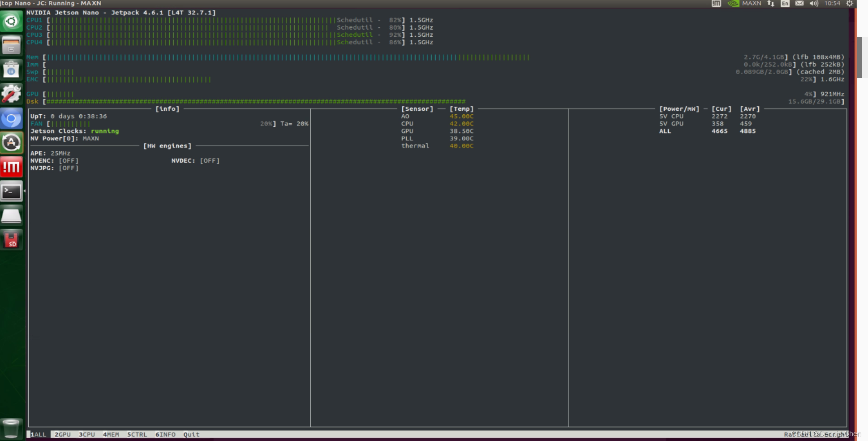Click the Dsk usage row label

click(32, 101)
